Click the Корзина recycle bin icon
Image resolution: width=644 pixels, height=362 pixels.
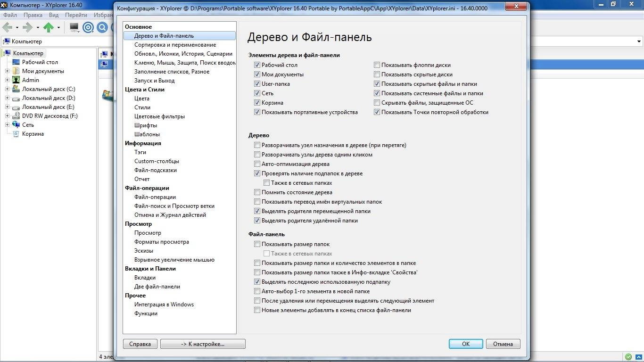[x=16, y=134]
